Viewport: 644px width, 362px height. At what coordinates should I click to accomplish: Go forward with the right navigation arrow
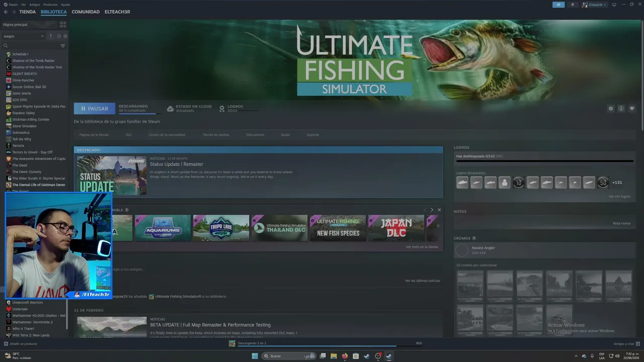[x=13, y=12]
